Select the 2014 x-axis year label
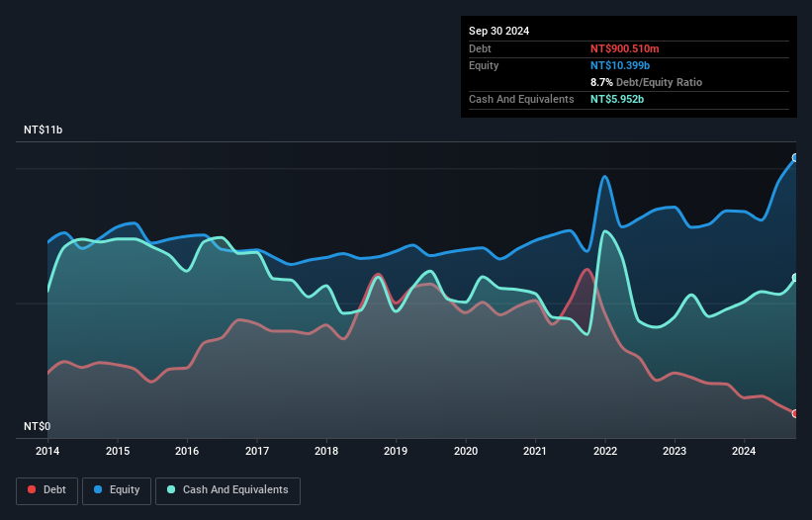The image size is (812, 520). point(47,452)
